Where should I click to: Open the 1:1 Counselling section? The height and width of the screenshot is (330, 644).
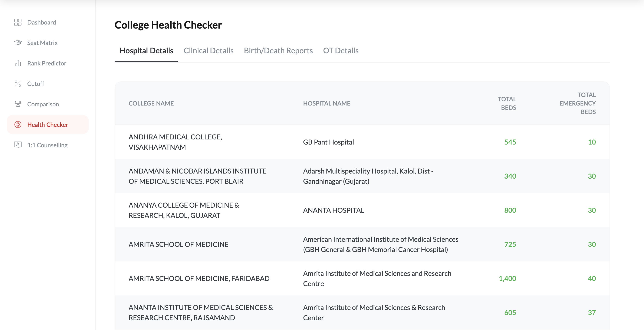point(47,145)
